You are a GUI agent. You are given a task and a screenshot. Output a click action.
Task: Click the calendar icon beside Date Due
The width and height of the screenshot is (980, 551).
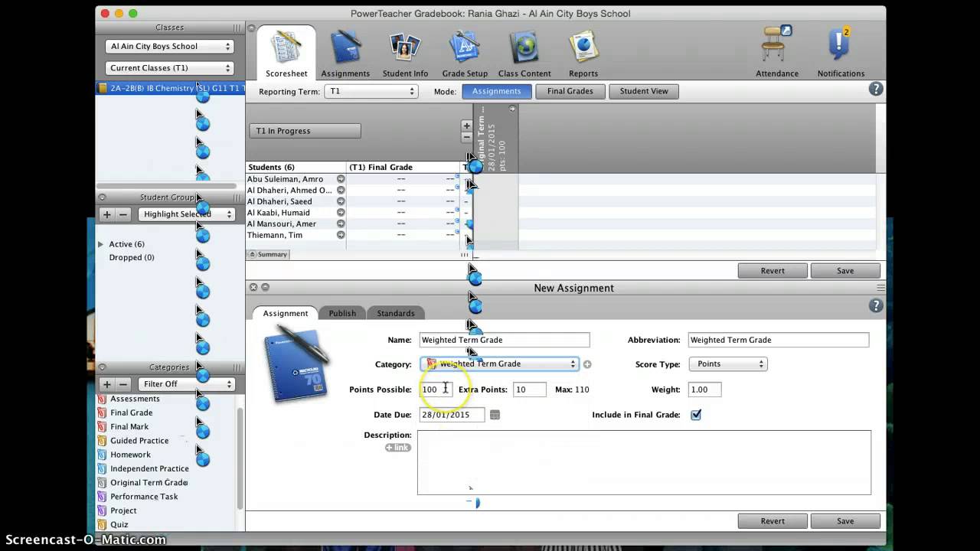click(x=495, y=414)
